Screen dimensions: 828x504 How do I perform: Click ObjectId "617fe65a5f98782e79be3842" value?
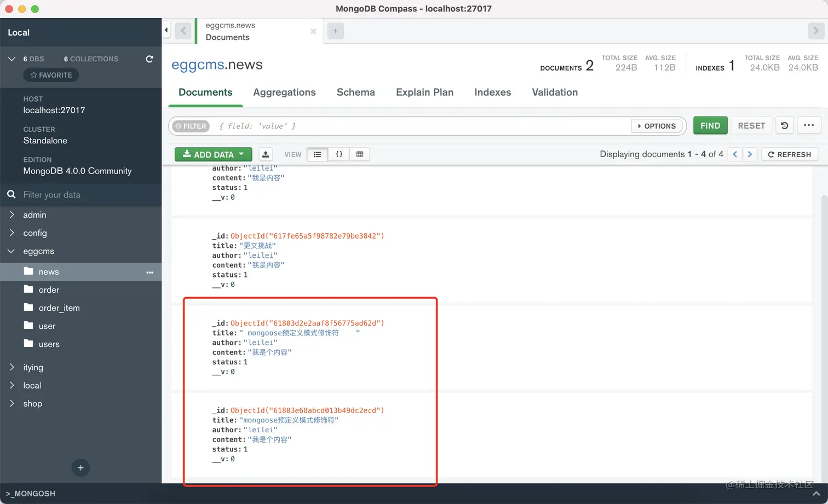pyautogui.click(x=307, y=236)
